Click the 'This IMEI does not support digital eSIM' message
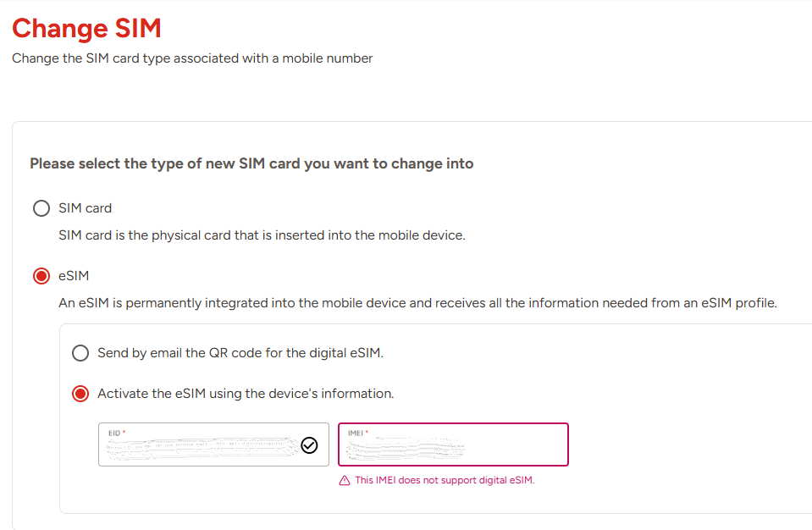The height and width of the screenshot is (530, 812). point(445,480)
